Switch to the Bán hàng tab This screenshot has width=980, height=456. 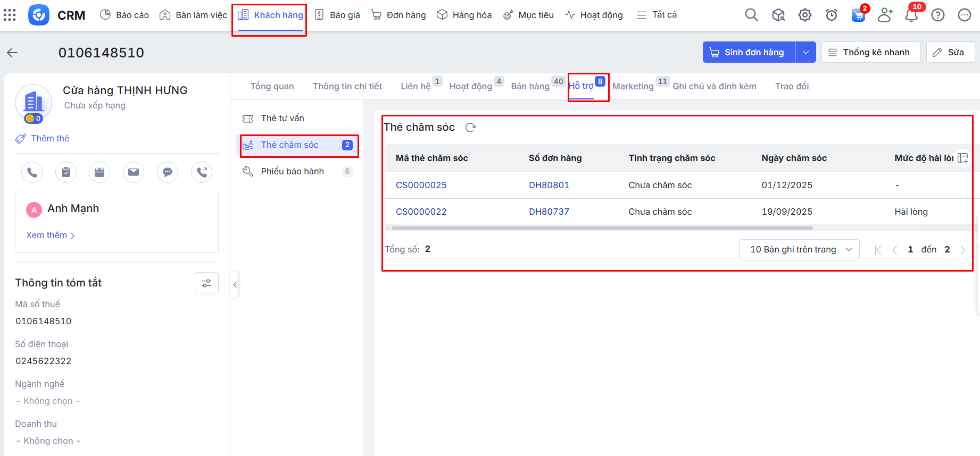click(x=530, y=86)
